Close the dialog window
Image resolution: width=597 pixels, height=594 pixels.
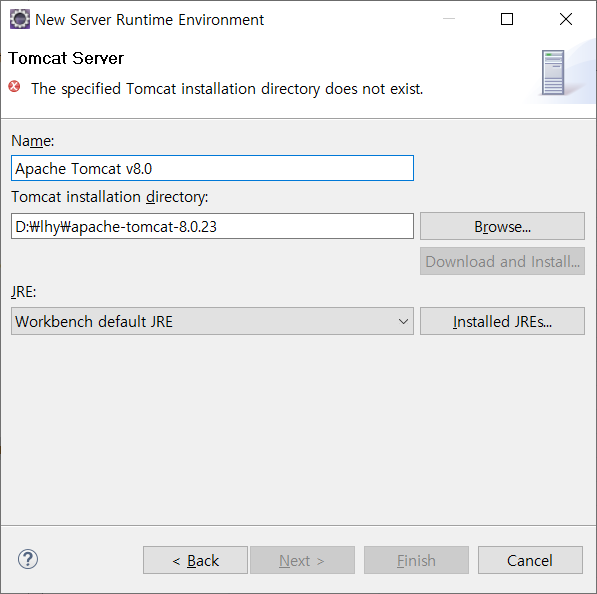[x=566, y=19]
